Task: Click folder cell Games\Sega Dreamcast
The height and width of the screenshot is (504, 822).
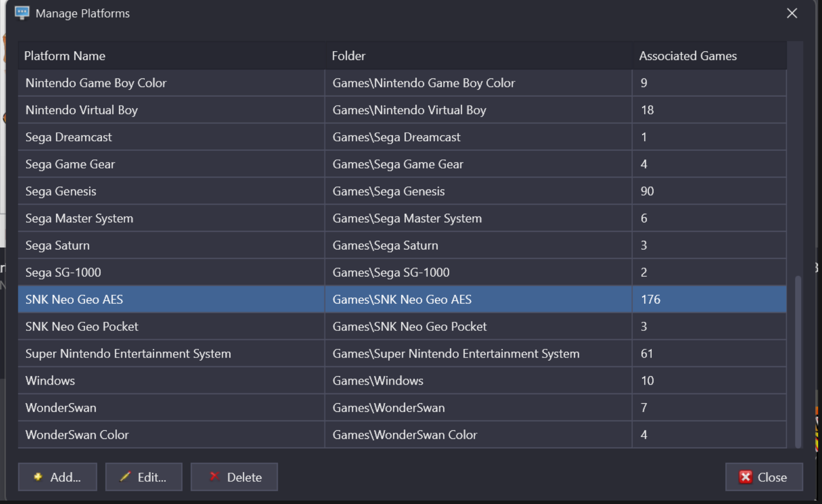Action: pos(479,137)
